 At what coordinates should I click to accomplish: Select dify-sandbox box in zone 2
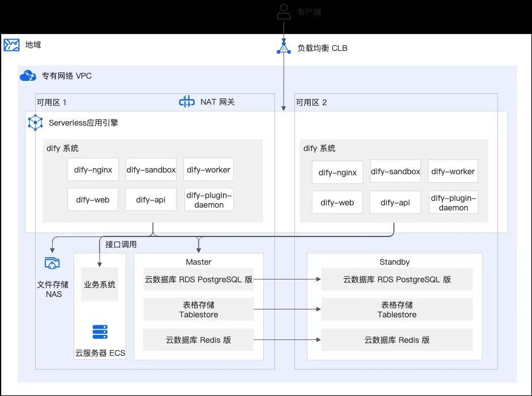(x=395, y=171)
